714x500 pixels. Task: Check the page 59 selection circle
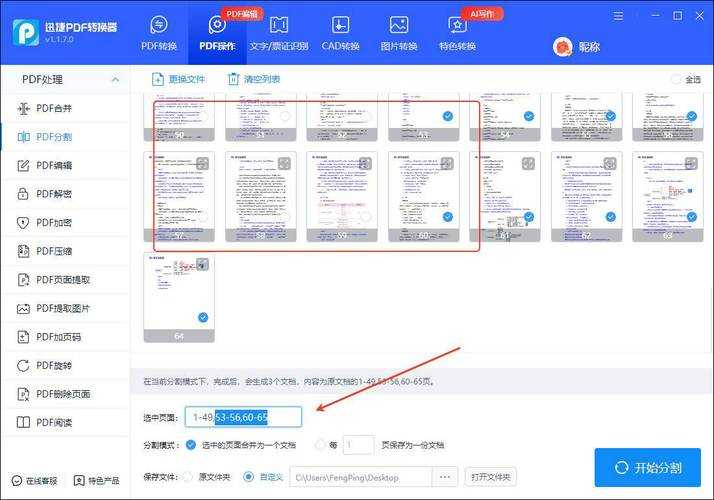click(366, 217)
